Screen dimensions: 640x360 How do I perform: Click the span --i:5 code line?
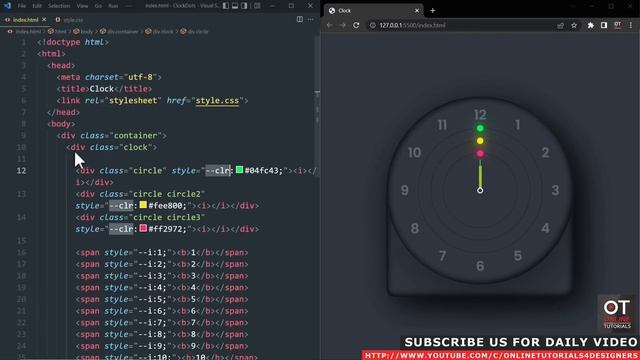coord(162,299)
